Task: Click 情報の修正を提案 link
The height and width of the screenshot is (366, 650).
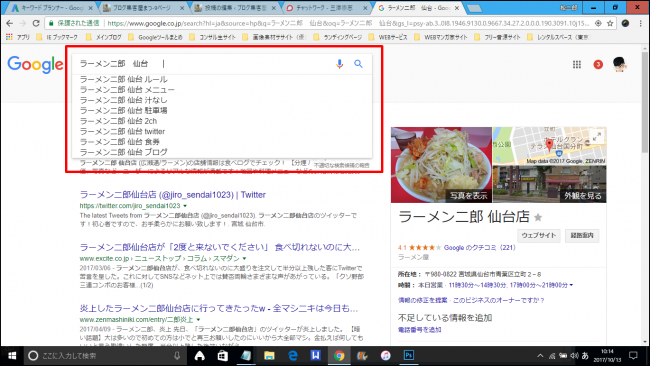Action: coord(423,300)
